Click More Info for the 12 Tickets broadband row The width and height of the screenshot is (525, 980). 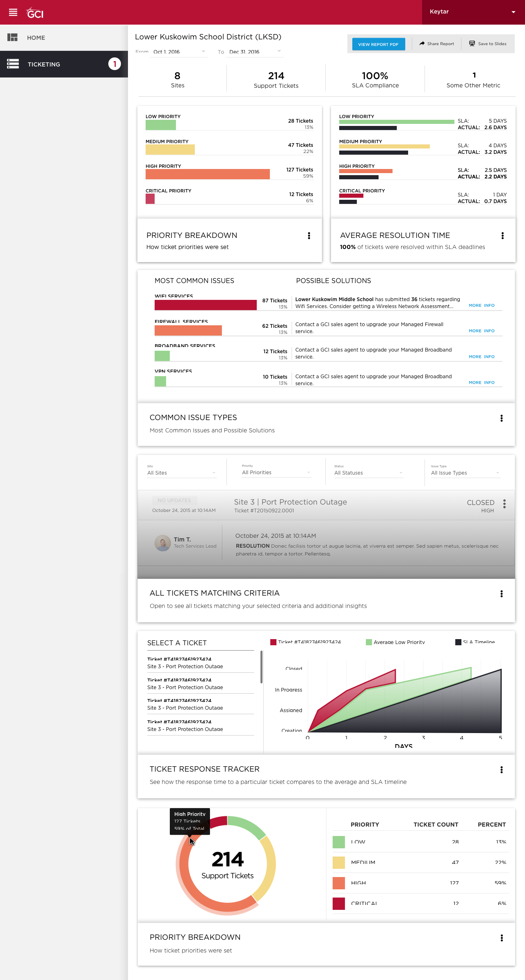(x=482, y=356)
